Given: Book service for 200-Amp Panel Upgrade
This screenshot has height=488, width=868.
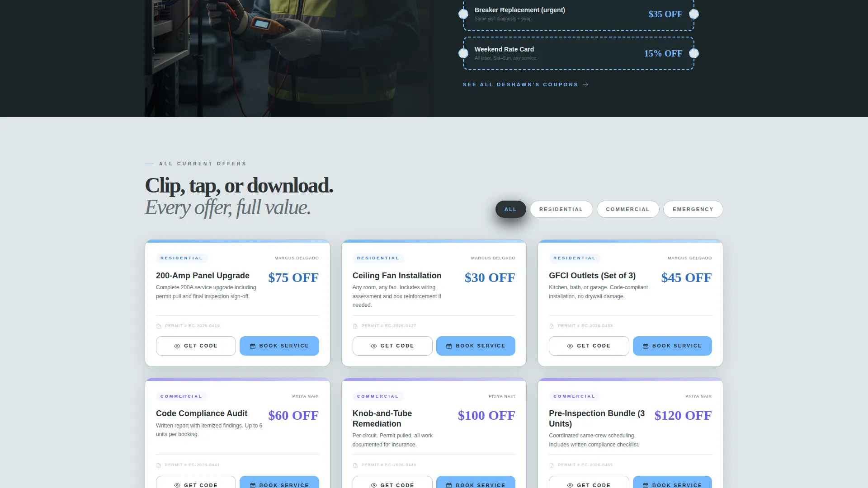Looking at the screenshot, I should pos(279,346).
